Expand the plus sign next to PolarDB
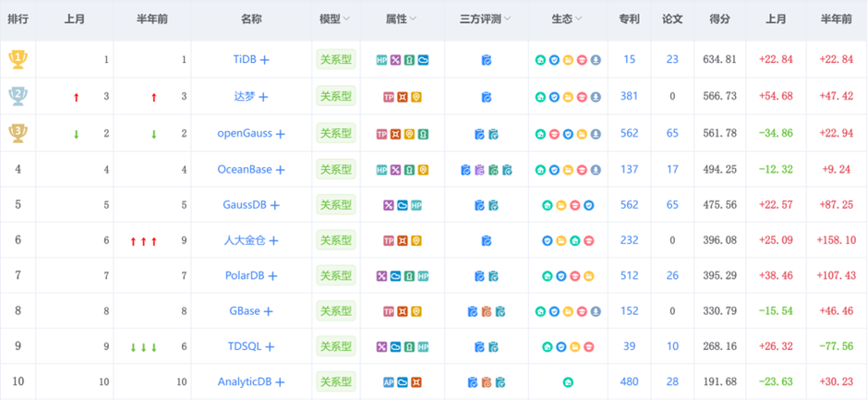 coord(272,276)
